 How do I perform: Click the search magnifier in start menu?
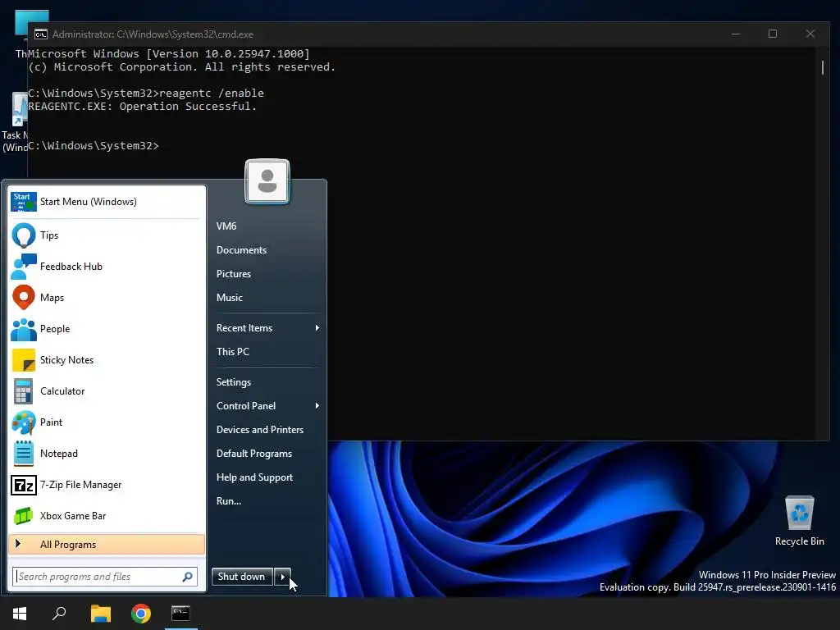188,577
